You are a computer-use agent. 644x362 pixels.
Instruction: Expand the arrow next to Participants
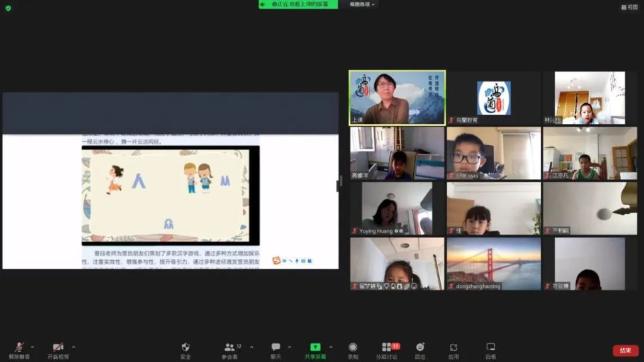click(x=252, y=347)
